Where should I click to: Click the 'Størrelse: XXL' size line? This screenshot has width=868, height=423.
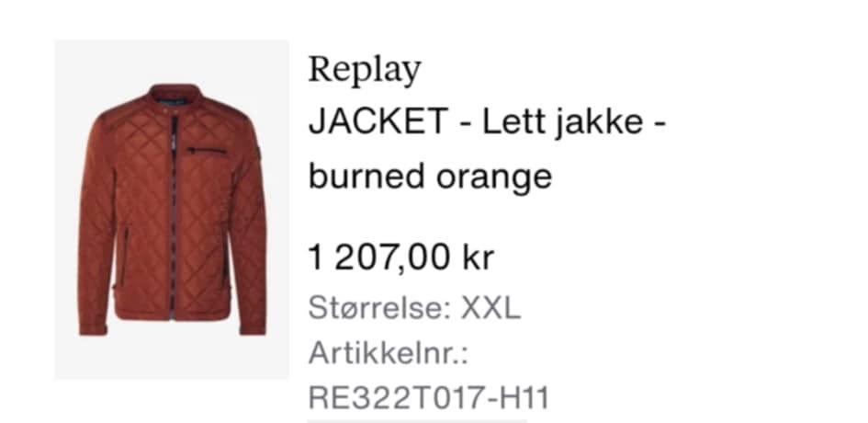click(x=414, y=307)
